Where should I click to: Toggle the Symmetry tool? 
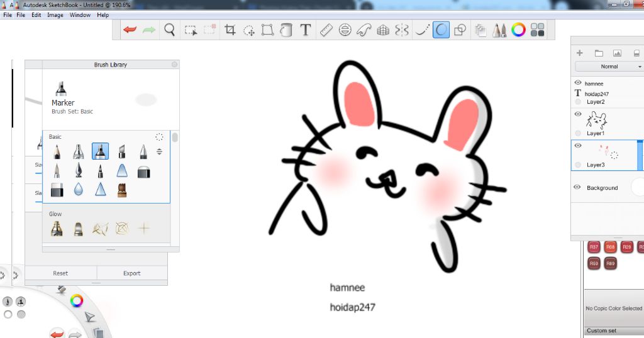coord(402,30)
